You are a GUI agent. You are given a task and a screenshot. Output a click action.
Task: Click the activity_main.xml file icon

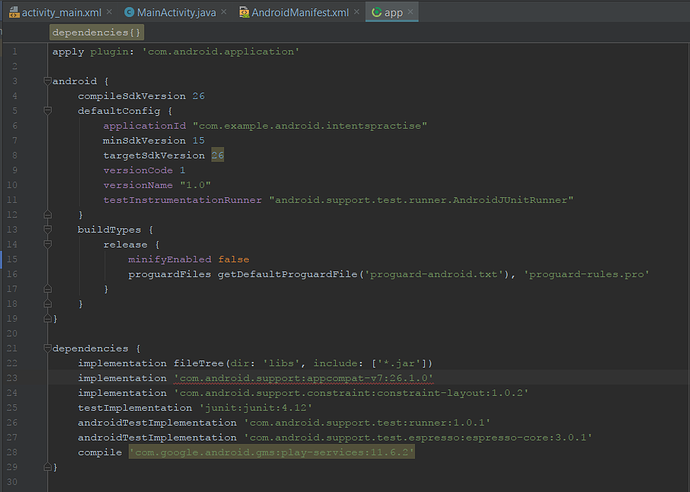pyautogui.click(x=15, y=12)
